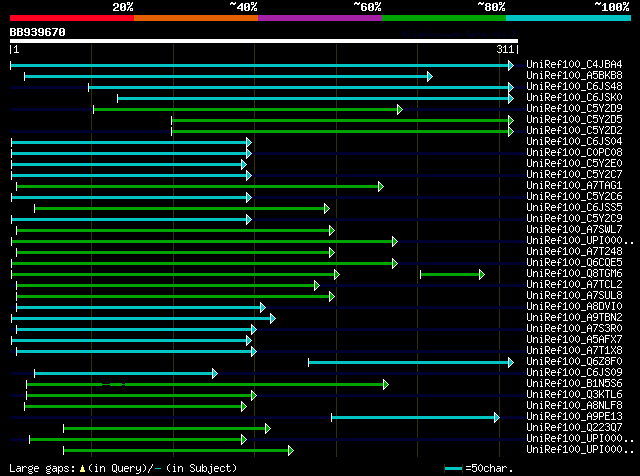Image resolution: width=640 pixels, height=476 pixels.
Task: Click the orange ~40% identity legend segment
Action: tap(196, 18)
